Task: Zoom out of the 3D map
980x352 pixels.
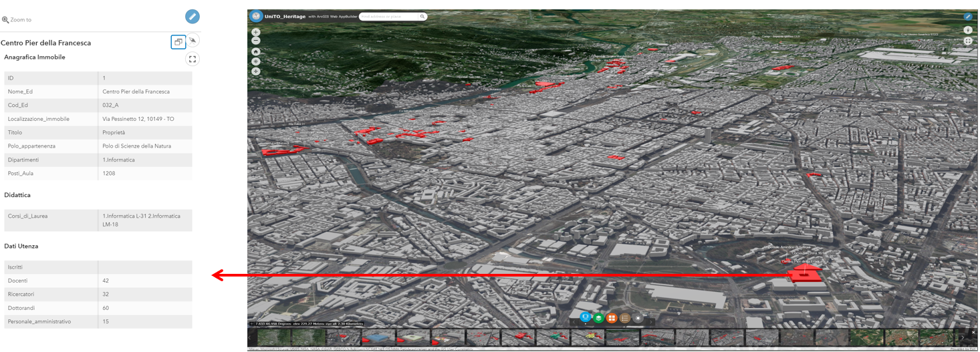Action: pos(256,41)
